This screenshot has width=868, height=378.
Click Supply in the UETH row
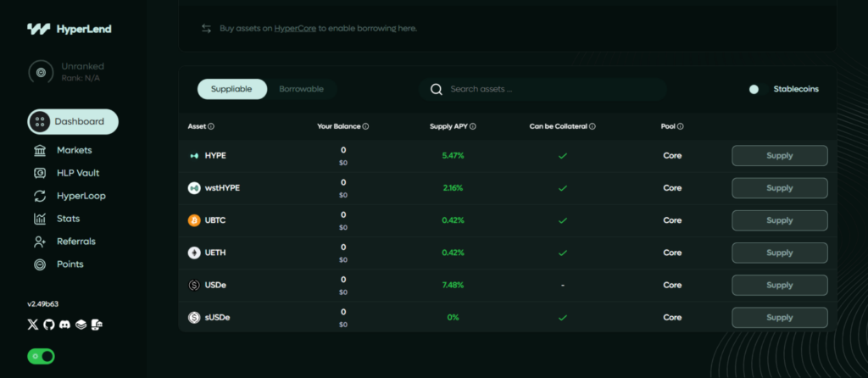pos(780,253)
